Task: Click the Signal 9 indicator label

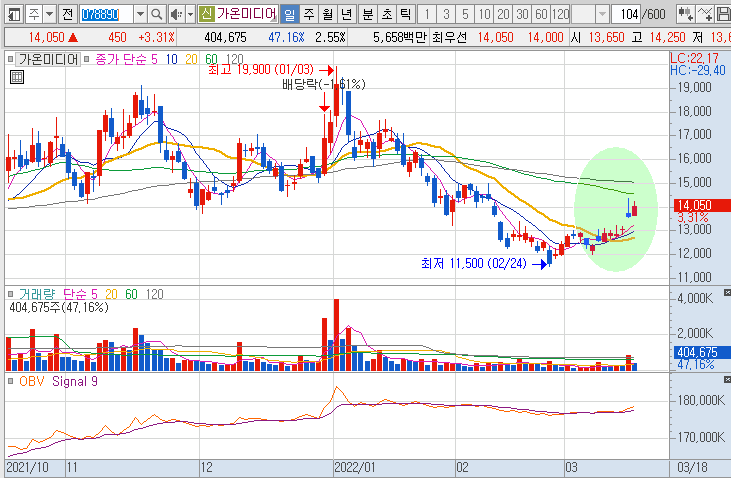Action: [75, 381]
